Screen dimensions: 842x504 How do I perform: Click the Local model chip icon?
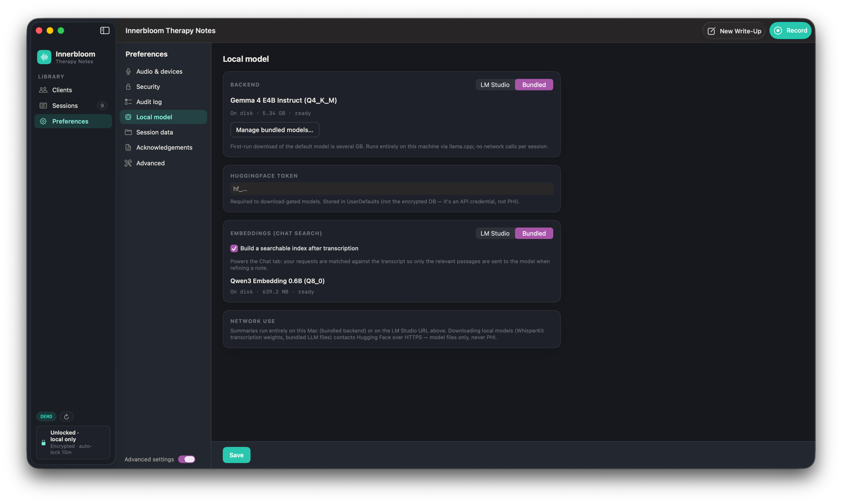click(x=128, y=117)
